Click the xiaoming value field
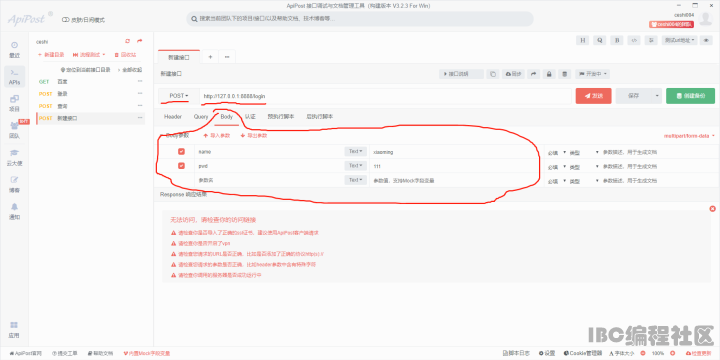The width and height of the screenshot is (720, 360). 456,152
